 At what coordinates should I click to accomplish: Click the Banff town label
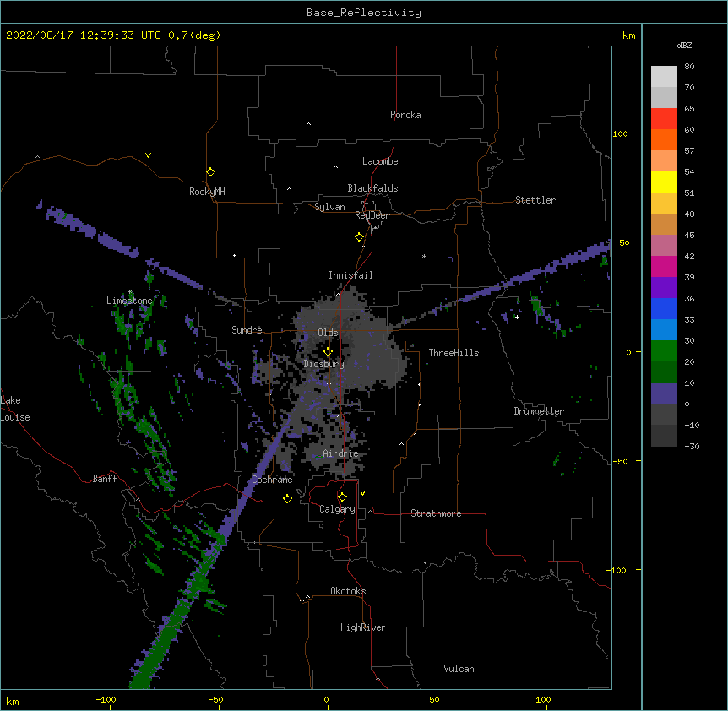[105, 479]
